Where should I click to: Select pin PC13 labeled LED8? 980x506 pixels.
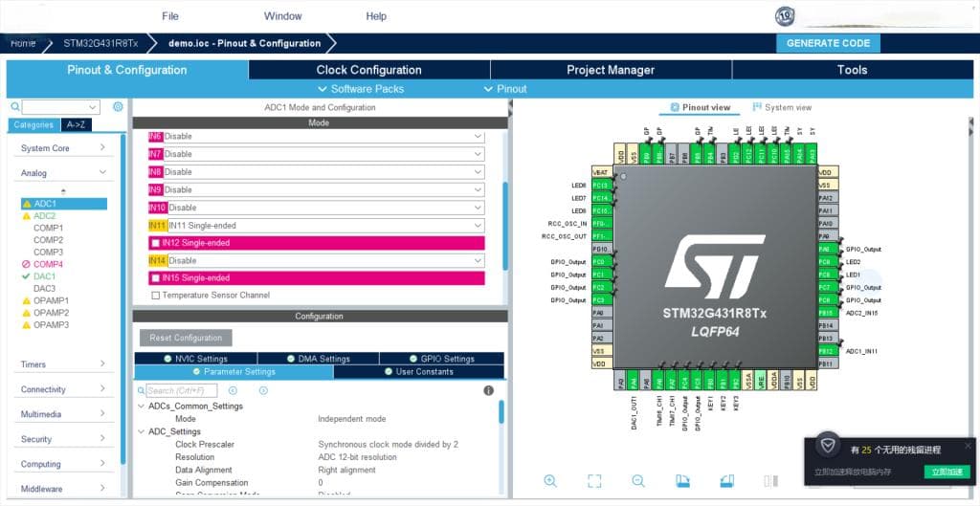click(601, 186)
